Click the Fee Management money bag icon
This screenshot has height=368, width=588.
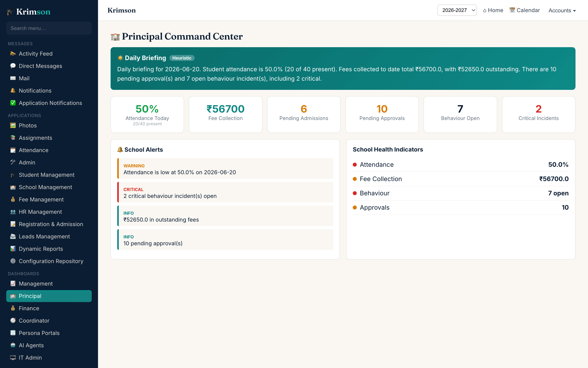(x=13, y=199)
